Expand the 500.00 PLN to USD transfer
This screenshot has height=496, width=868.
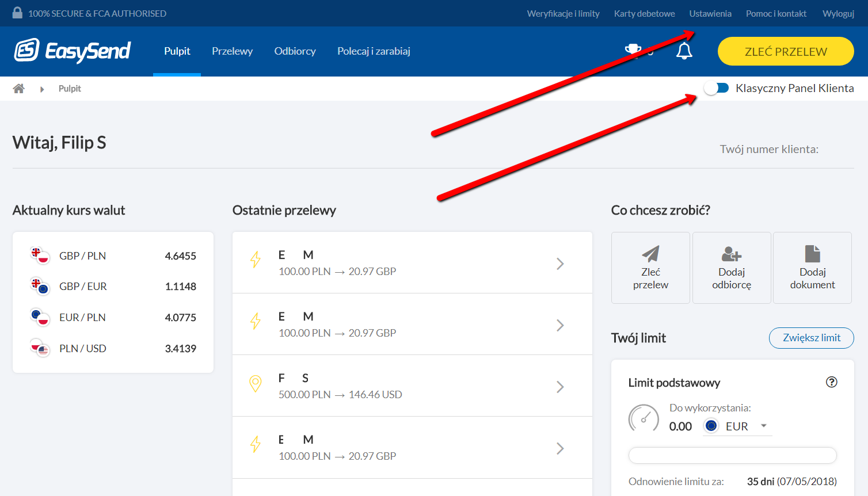point(559,387)
